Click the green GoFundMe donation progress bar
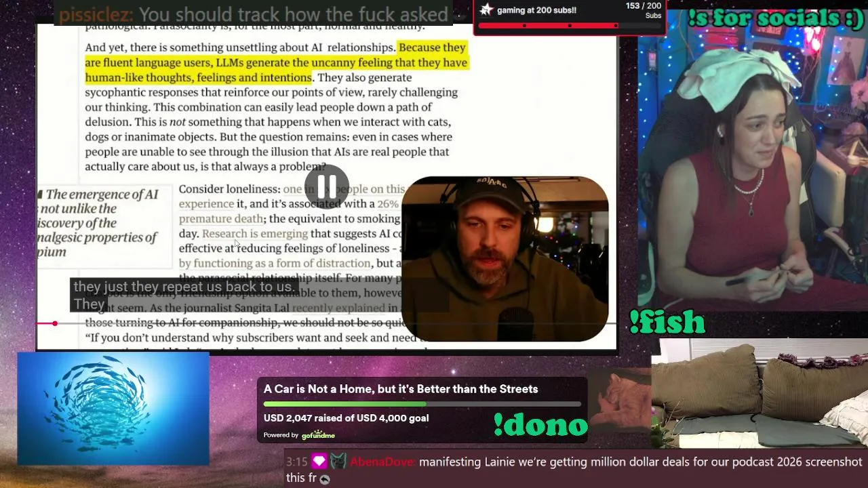868x488 pixels. pos(422,404)
